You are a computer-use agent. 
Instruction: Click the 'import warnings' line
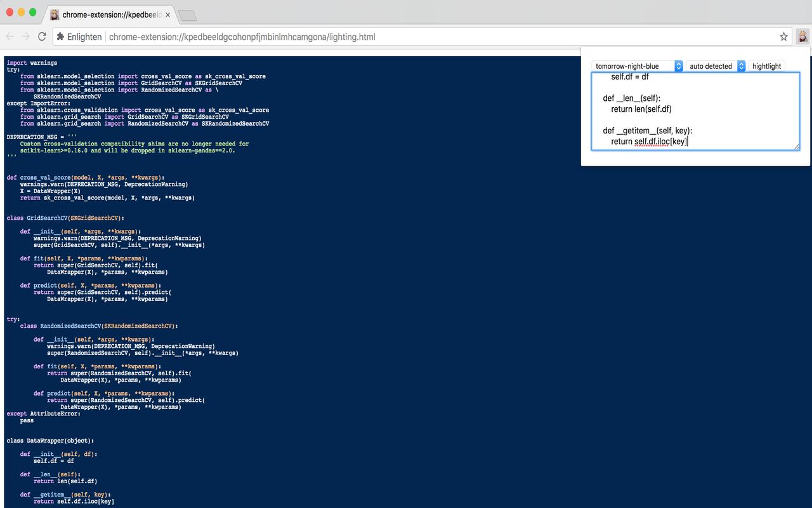[x=32, y=63]
